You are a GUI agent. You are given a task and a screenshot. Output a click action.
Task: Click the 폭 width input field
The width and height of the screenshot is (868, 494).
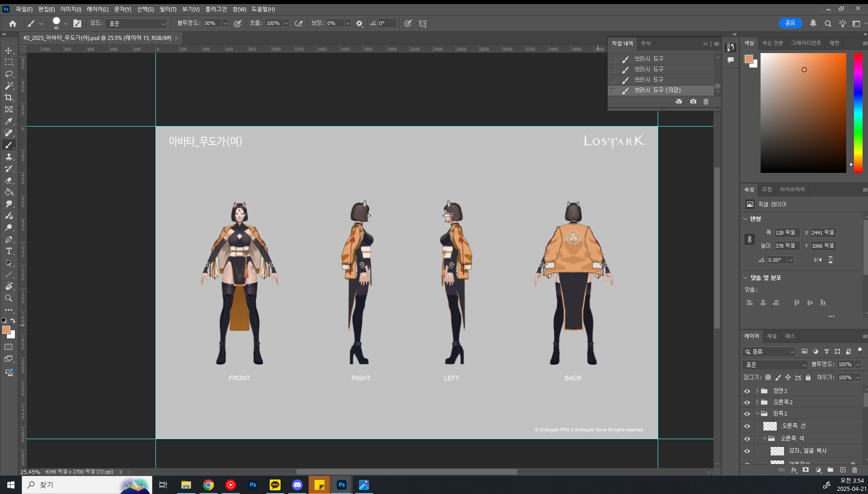786,233
